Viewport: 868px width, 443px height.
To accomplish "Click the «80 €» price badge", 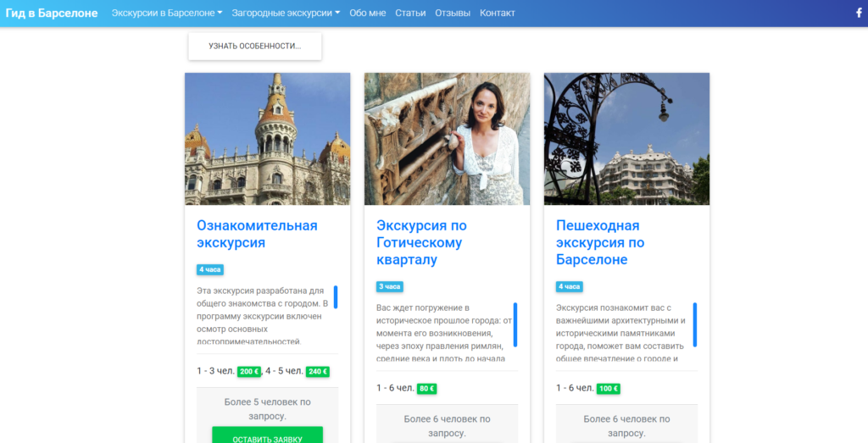I will tap(427, 389).
